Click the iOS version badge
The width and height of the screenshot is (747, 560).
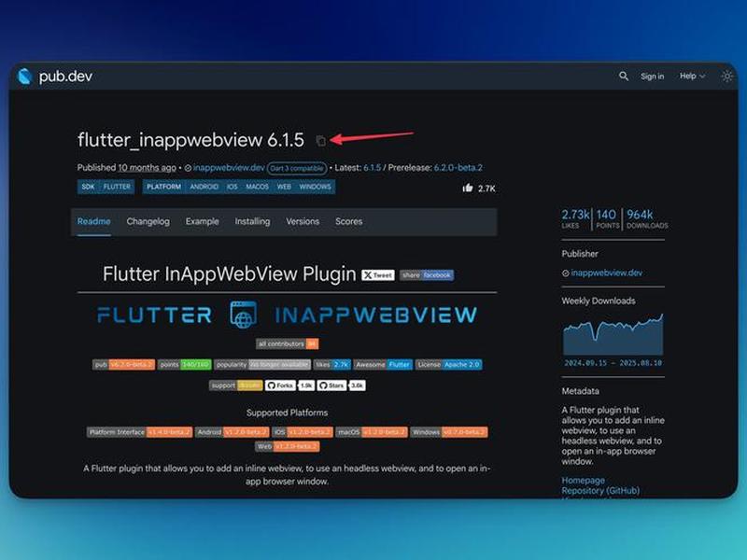click(x=303, y=432)
